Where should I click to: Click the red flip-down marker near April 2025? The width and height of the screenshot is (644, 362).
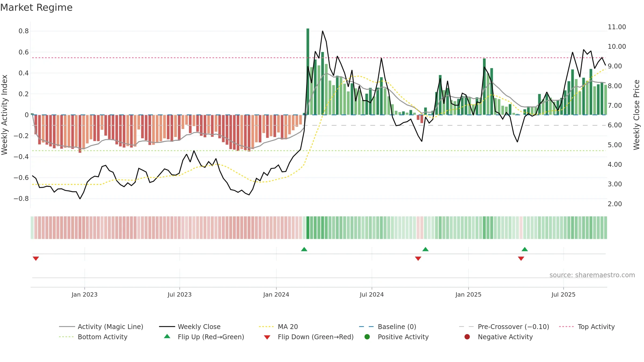click(x=521, y=258)
